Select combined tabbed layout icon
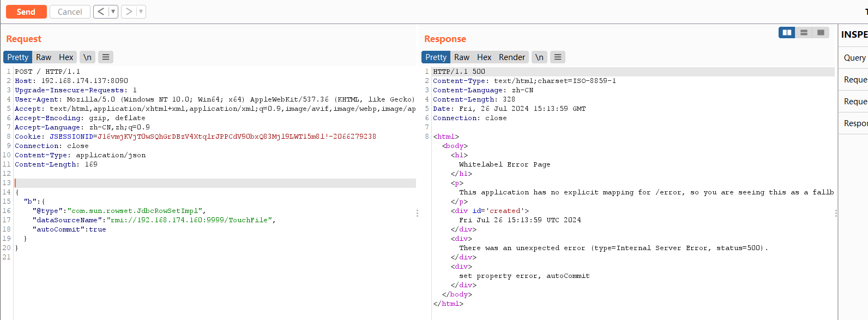 (x=821, y=33)
